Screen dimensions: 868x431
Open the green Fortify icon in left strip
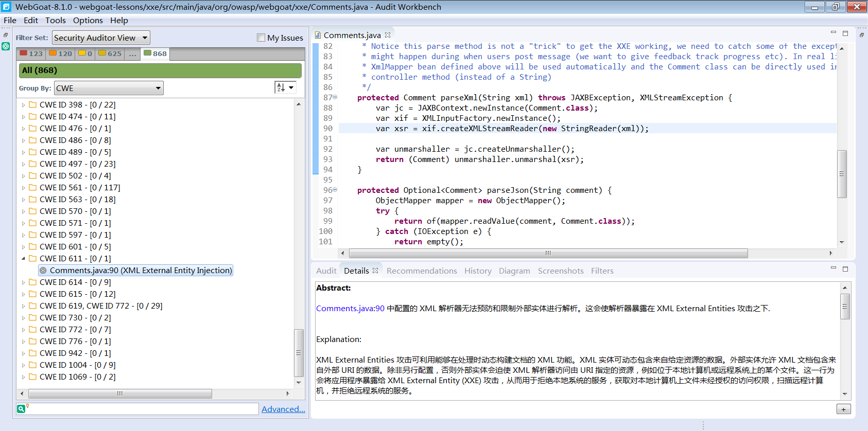point(6,46)
